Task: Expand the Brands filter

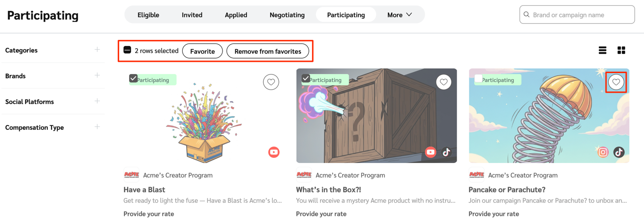Action: [x=97, y=75]
